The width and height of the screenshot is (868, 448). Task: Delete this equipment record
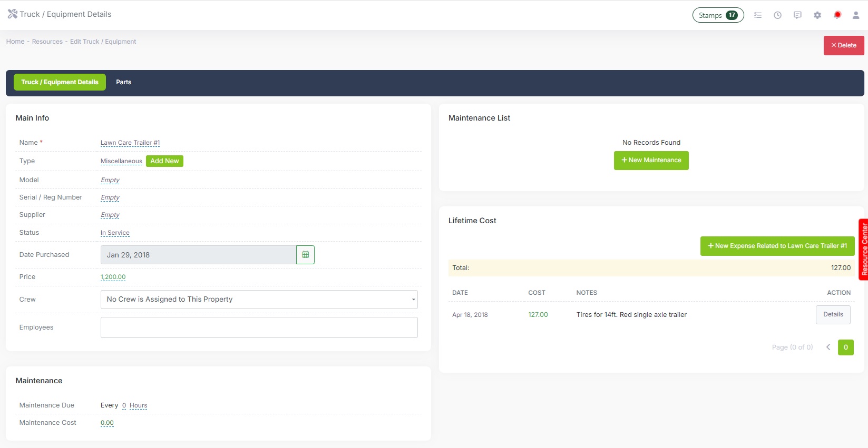(843, 45)
